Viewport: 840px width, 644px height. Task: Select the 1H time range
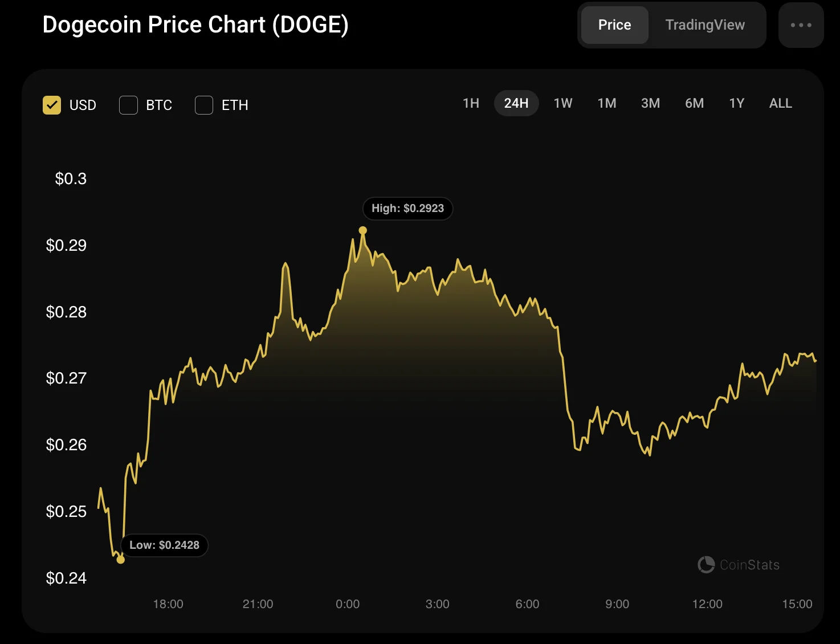(x=471, y=103)
